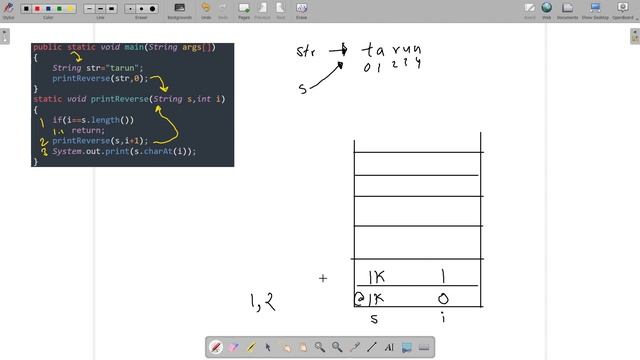Pick the green pen color

(59, 9)
